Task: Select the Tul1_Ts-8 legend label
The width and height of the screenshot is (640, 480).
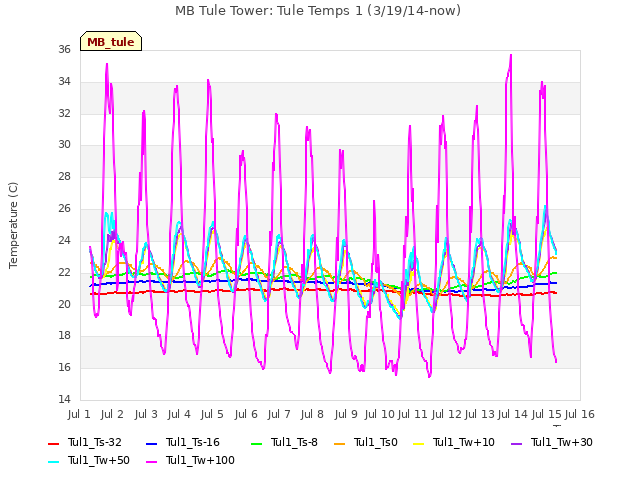Action: [x=294, y=442]
